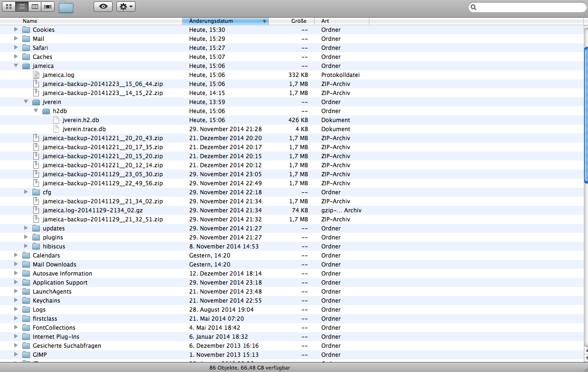Viewport: 588px width, 372px height.
Task: Click the folder icon in toolbar
Action: click(66, 7)
